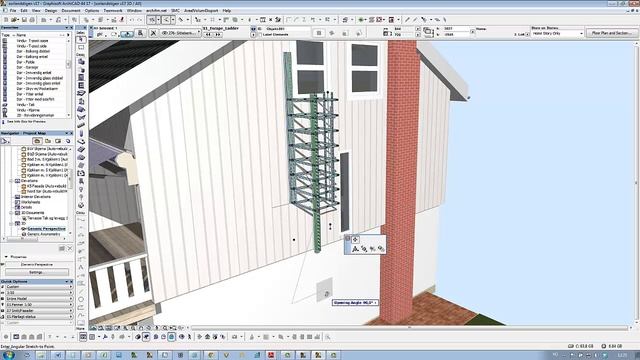Click the Floor Plan and Section button
640x360 pixels.
tap(611, 33)
